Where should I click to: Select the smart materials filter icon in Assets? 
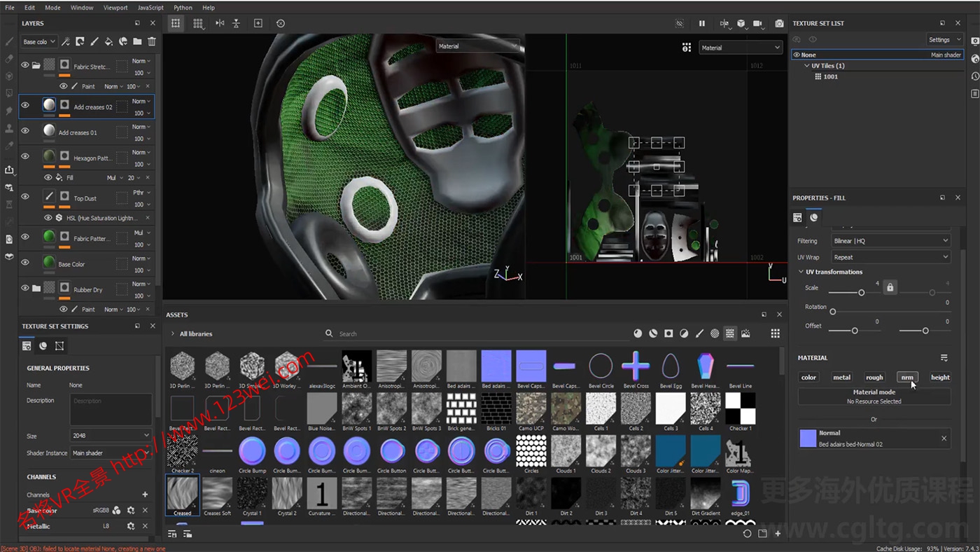tap(652, 333)
